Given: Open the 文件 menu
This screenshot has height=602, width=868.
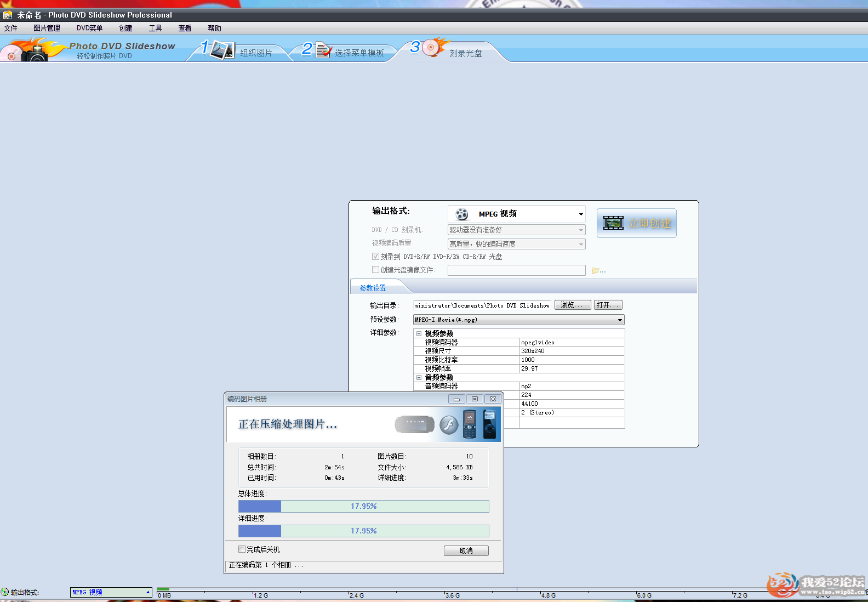Looking at the screenshot, I should point(10,28).
